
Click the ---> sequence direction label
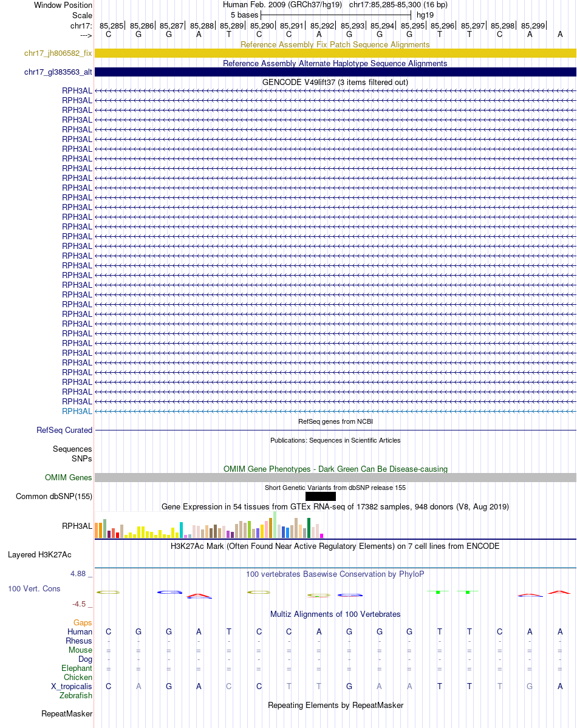86,35
